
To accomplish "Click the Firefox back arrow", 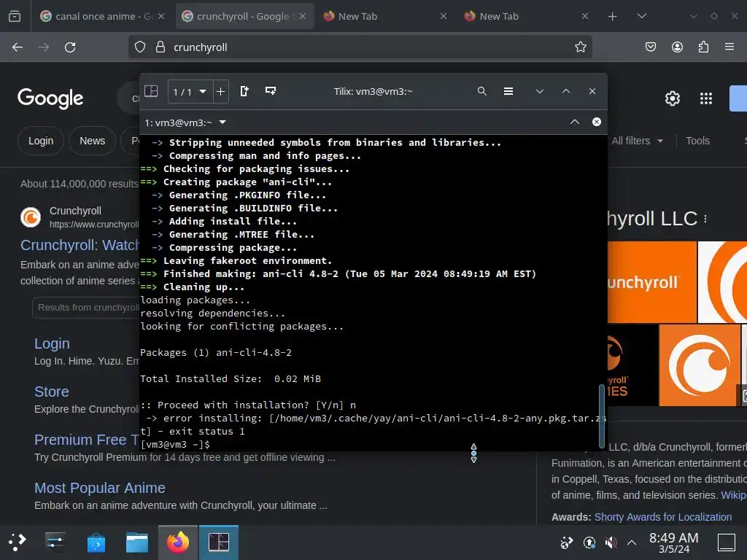I will (x=18, y=47).
